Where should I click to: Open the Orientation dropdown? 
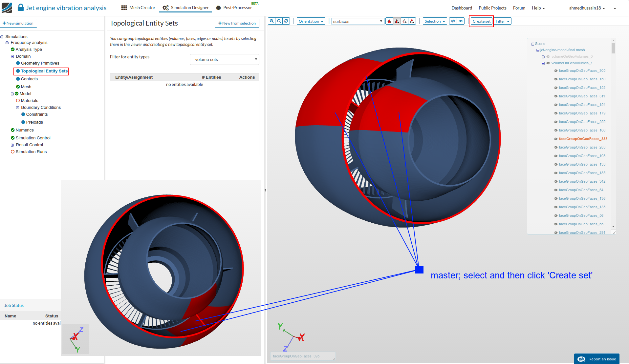click(x=311, y=21)
